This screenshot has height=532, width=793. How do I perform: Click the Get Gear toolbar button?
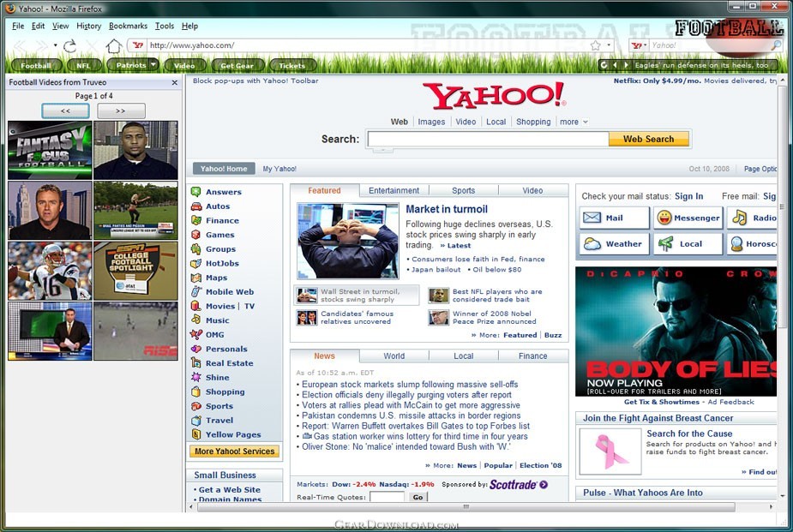pyautogui.click(x=237, y=65)
